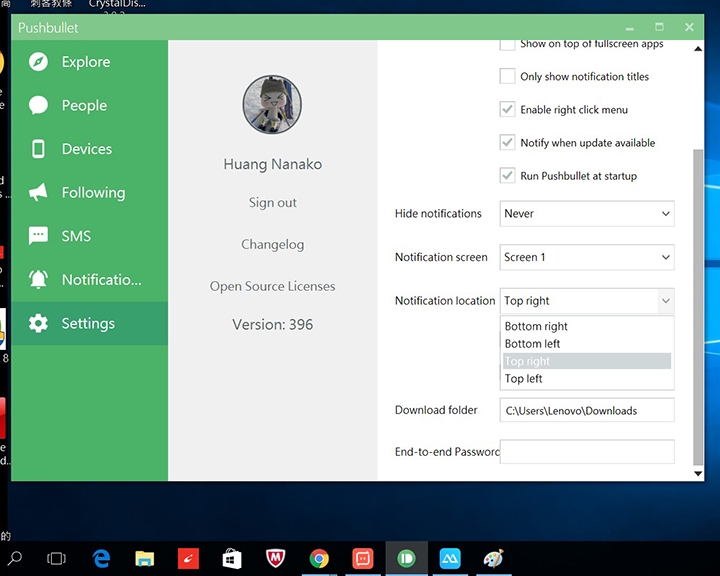This screenshot has width=720, height=576.
Task: Launch Microsoft Edge from the taskbar
Action: [101, 559]
